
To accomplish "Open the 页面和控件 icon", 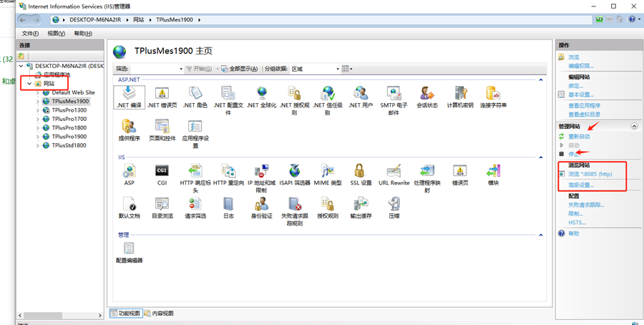I will pyautogui.click(x=162, y=130).
